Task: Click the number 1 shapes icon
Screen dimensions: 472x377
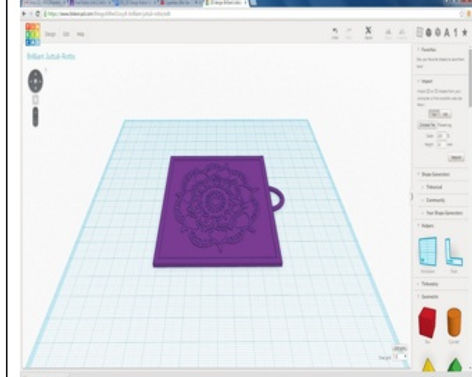Action: [x=456, y=33]
